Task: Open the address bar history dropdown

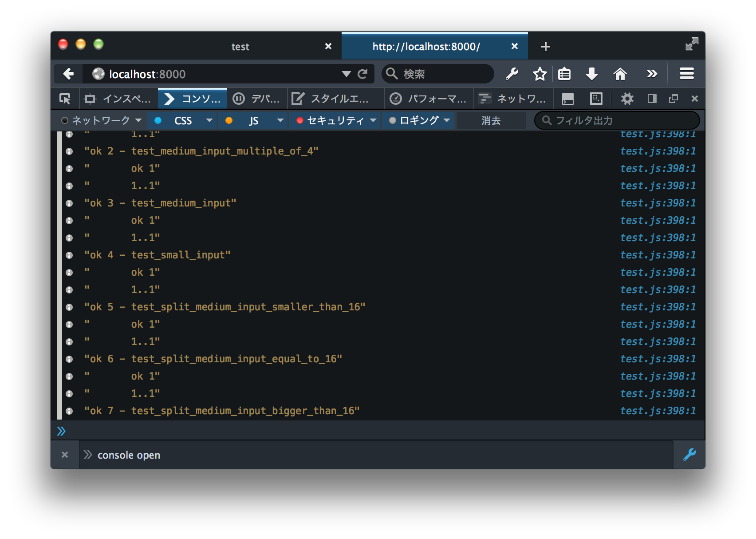Action: point(346,74)
